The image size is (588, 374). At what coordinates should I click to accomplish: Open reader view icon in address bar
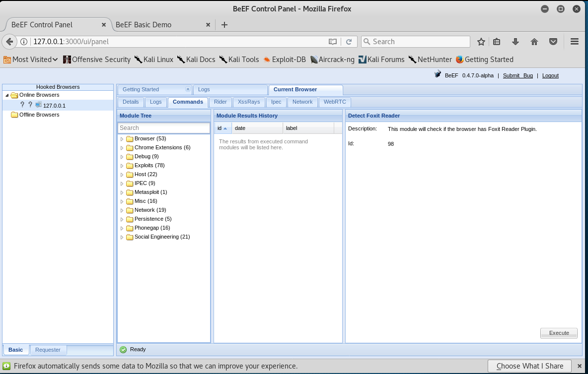[333, 42]
